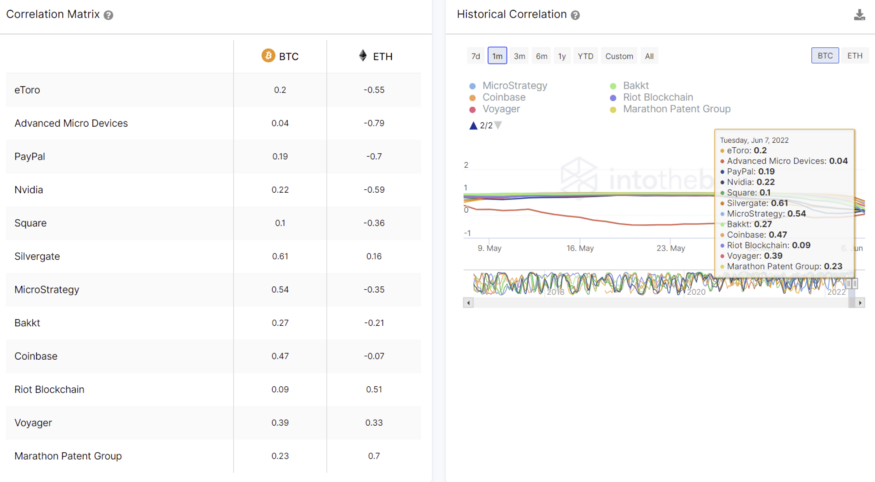Select the 1m time range
The image size is (875, 482).
click(497, 56)
